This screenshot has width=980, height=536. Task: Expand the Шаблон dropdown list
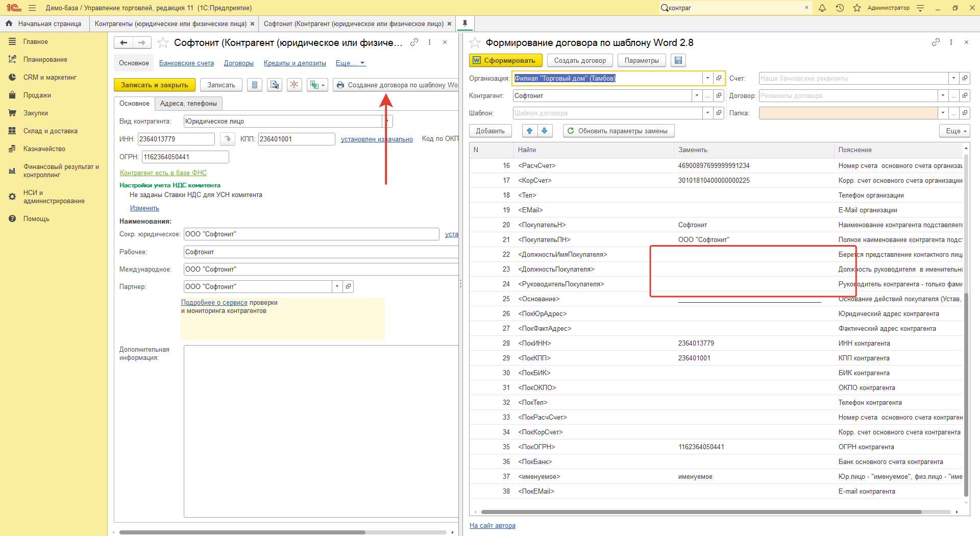pyautogui.click(x=707, y=113)
